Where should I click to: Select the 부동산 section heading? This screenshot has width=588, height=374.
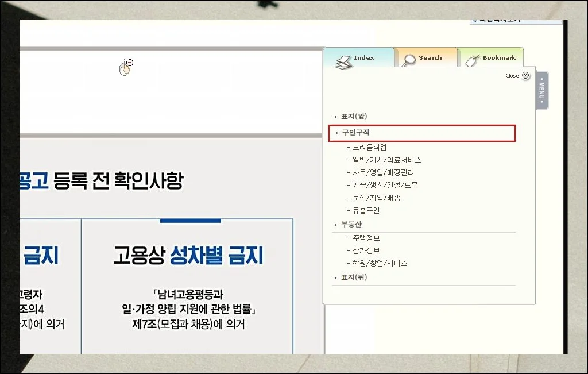(351, 225)
